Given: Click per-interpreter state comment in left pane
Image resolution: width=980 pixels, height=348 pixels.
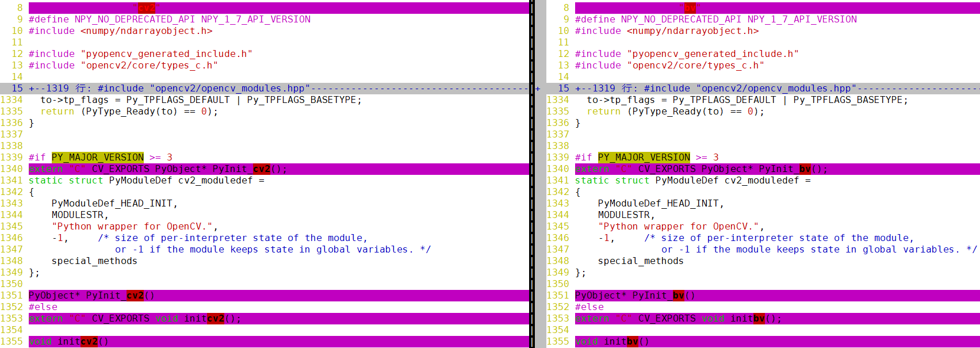Looking at the screenshot, I should tap(233, 238).
